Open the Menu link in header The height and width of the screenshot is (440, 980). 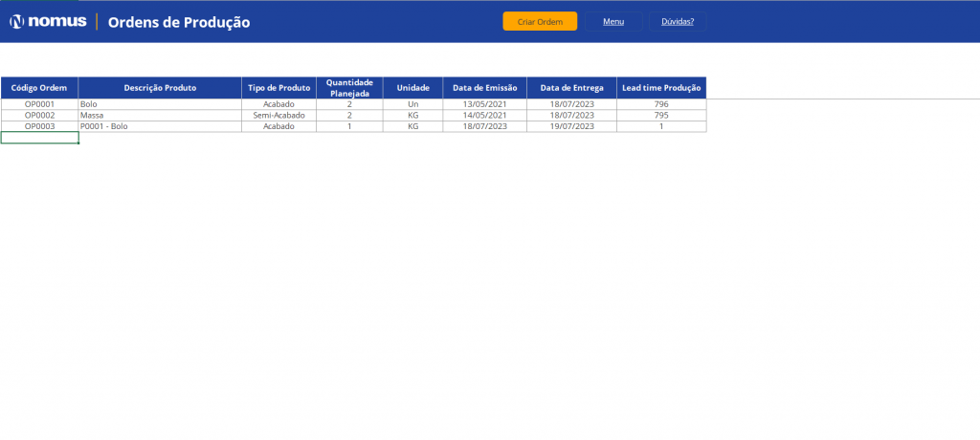point(613,21)
